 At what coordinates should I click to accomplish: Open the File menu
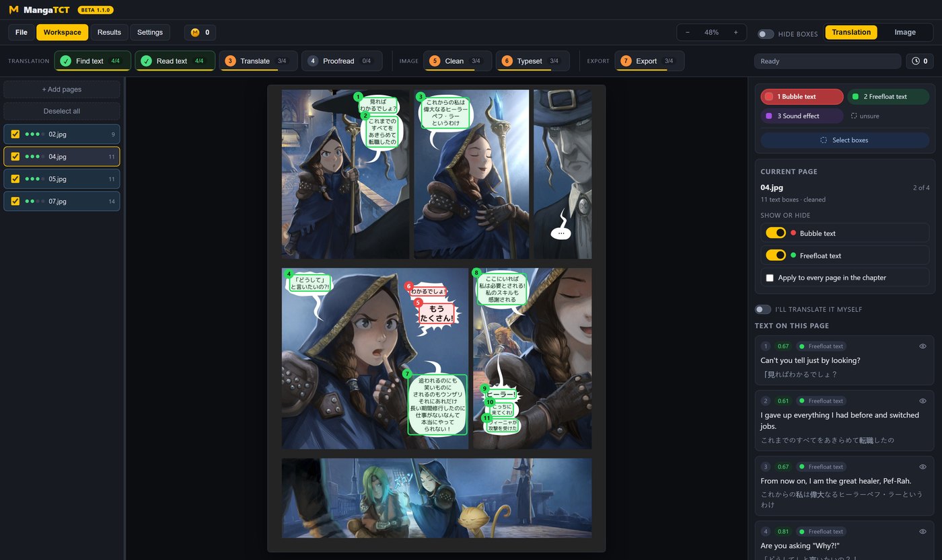click(22, 32)
